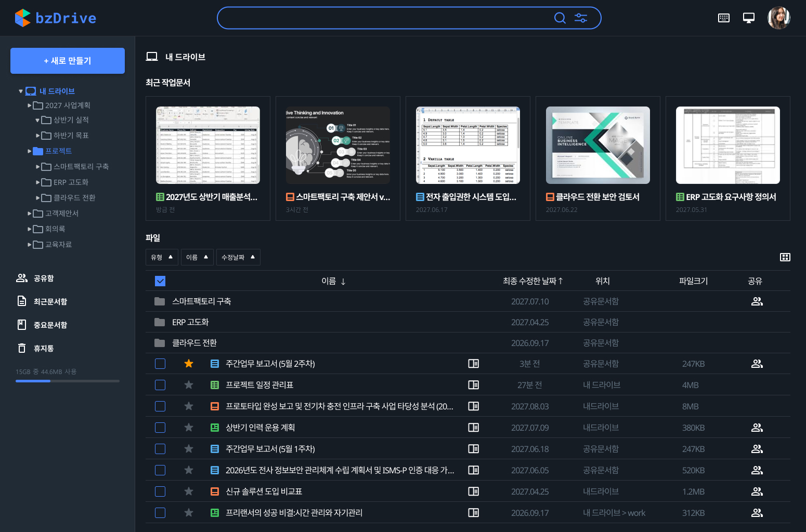
Task: Check the box for 프로젝트 일정 관리표
Action: (160, 385)
